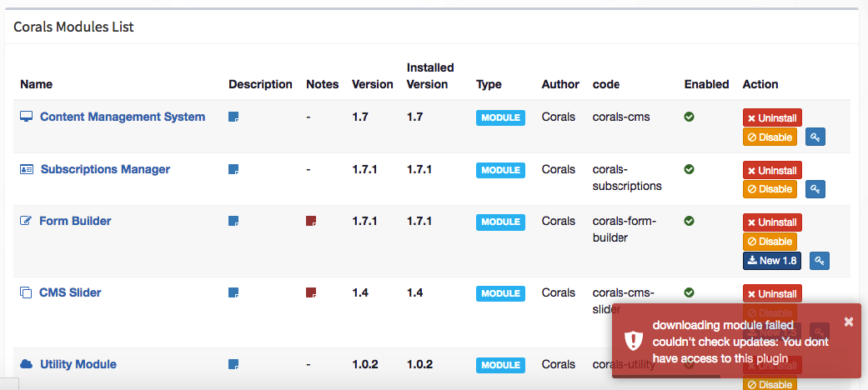Open the CMS Slider description note icon
The height and width of the screenshot is (390, 868).
(x=233, y=292)
